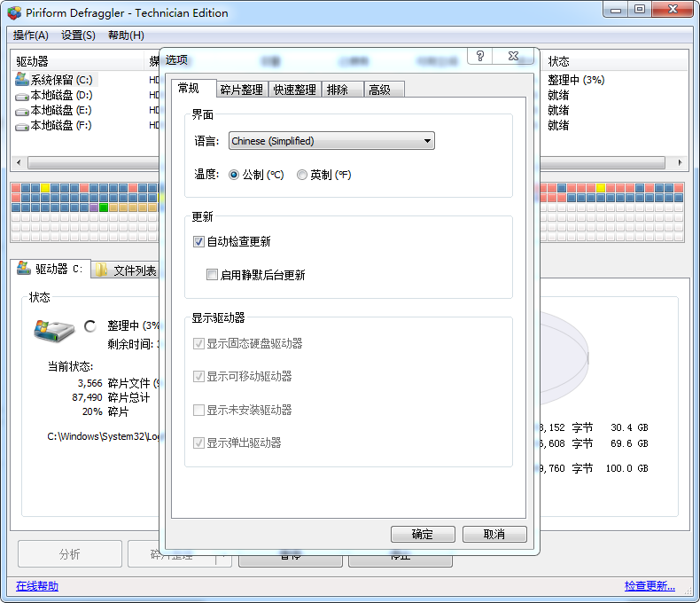Enable 启用静默后台更新 checkbox

(x=212, y=275)
